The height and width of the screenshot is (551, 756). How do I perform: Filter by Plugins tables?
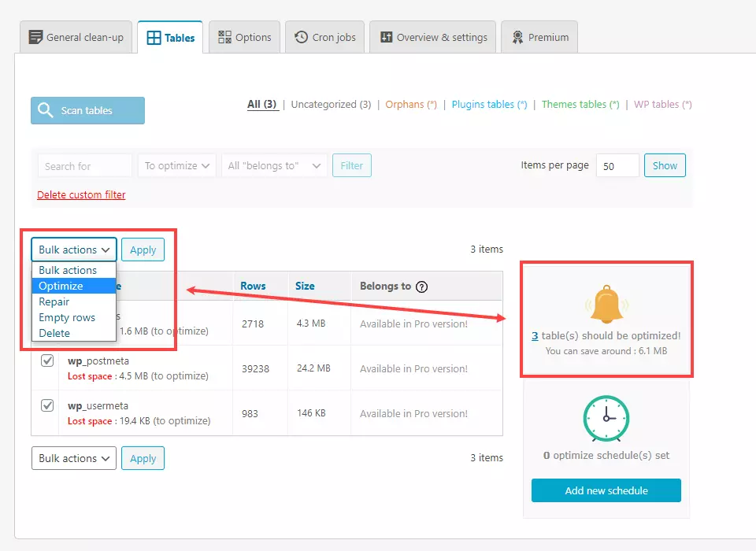489,104
